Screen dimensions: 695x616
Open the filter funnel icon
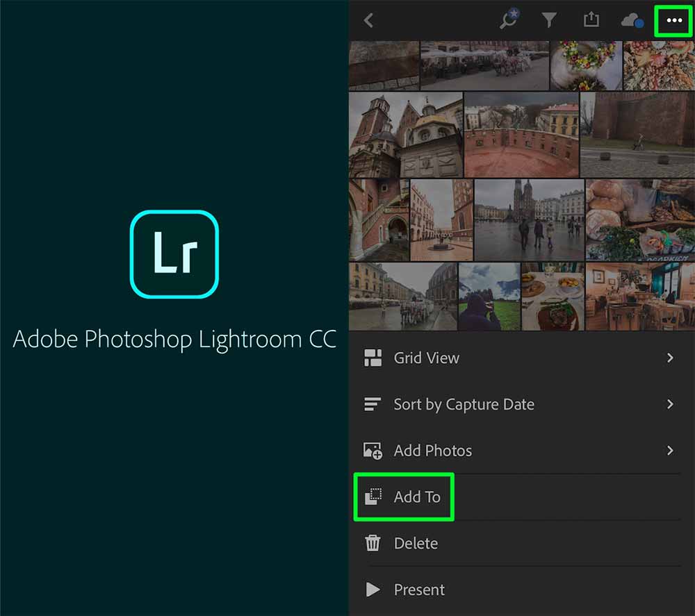549,20
